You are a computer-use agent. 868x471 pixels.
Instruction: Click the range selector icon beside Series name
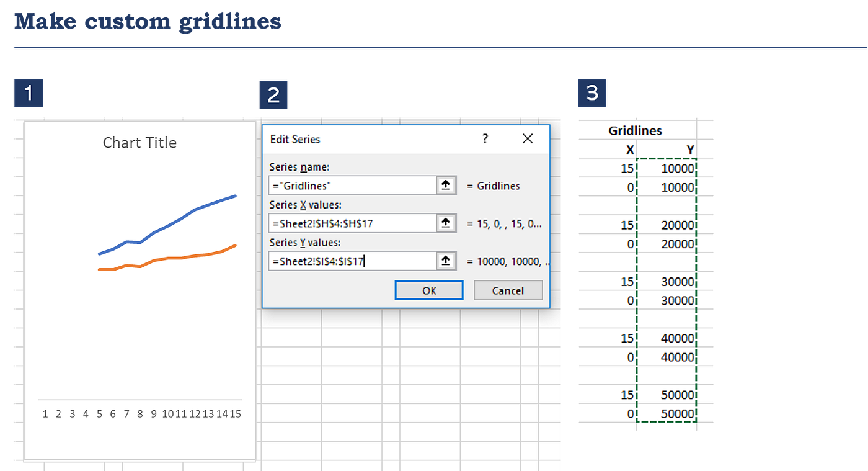pyautogui.click(x=446, y=185)
